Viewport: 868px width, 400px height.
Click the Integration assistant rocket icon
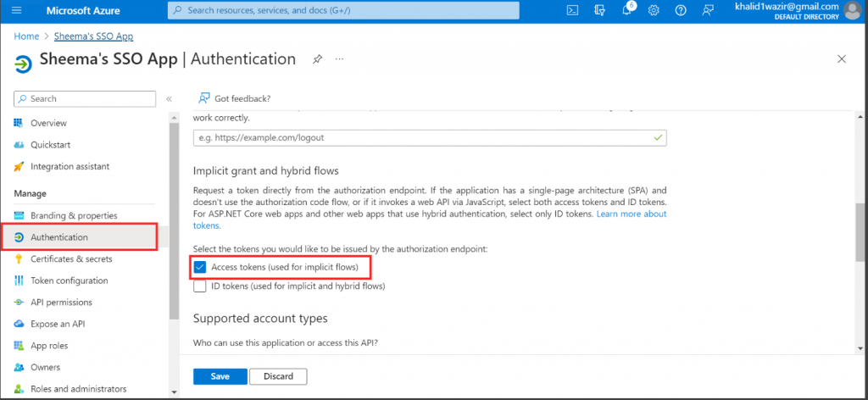click(x=19, y=167)
